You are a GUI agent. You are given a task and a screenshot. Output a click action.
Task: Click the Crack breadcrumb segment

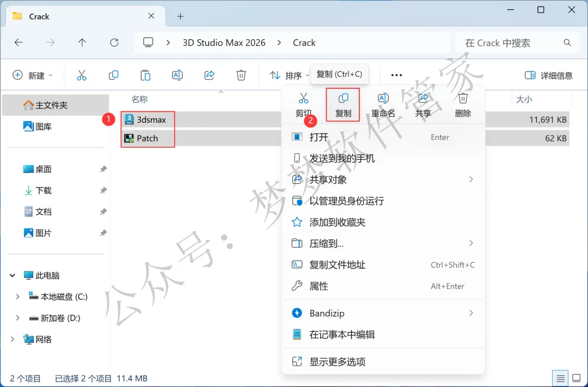(304, 43)
